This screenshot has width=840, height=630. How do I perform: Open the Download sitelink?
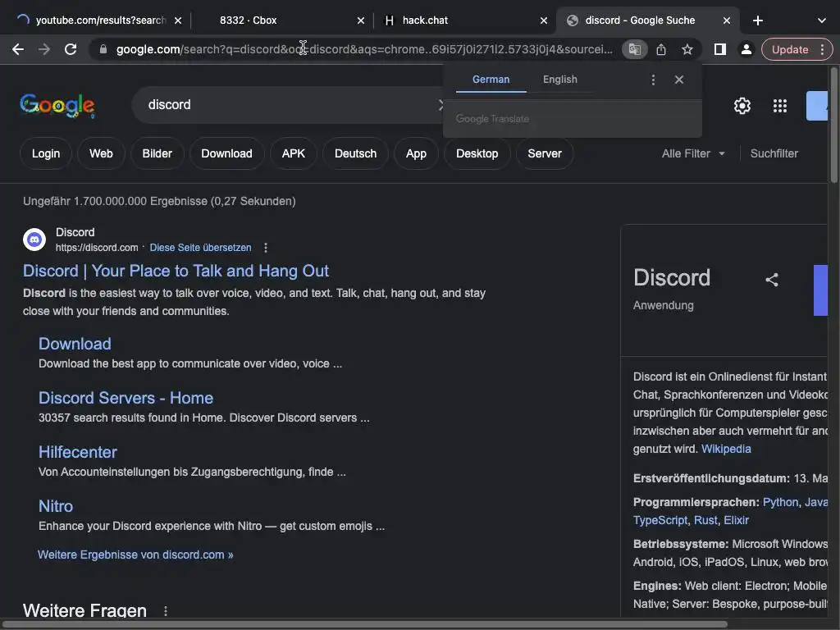click(x=75, y=344)
